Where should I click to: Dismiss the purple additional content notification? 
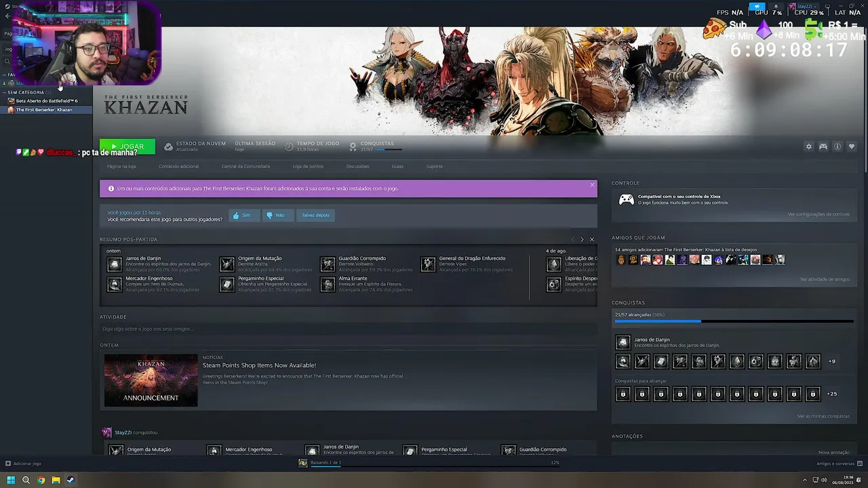(x=592, y=184)
